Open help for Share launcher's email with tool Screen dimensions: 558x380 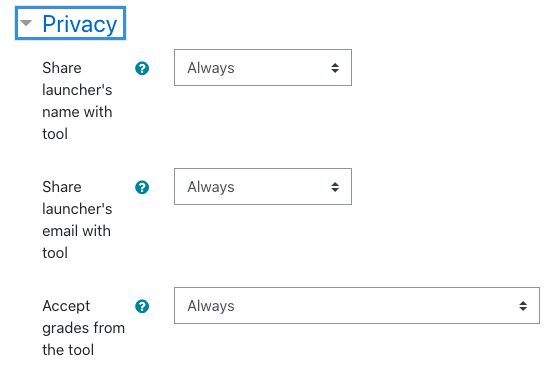(x=142, y=187)
